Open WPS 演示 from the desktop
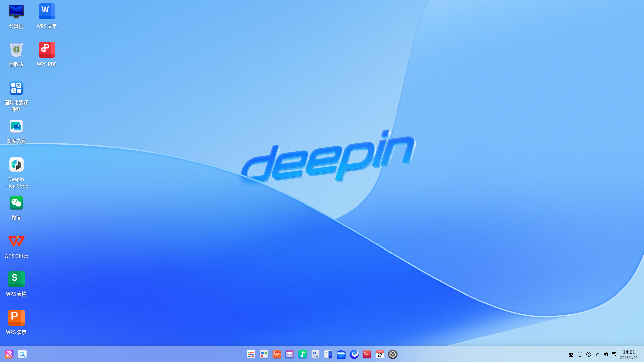Screen dimensions: 644x362 coord(16,317)
